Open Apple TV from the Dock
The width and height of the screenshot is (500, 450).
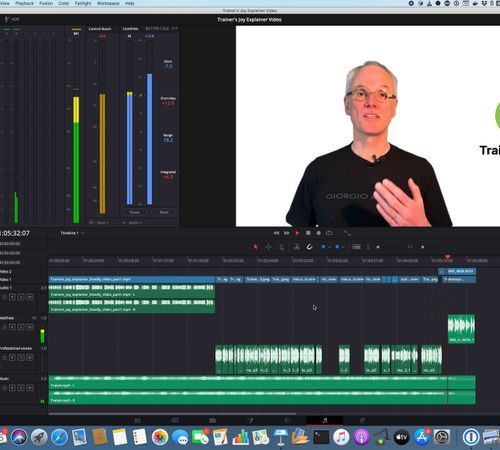pyautogui.click(x=401, y=437)
